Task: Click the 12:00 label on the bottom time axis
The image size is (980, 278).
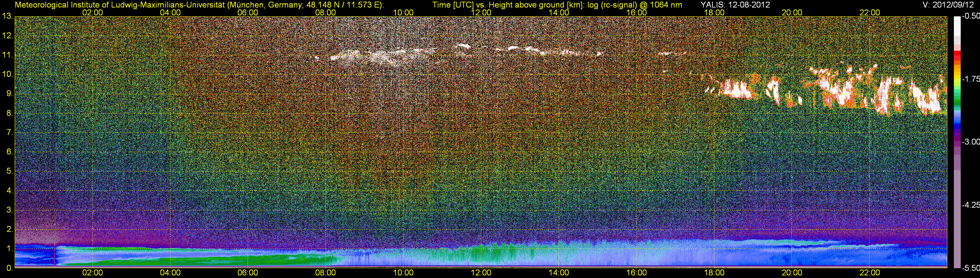Action: (481, 273)
